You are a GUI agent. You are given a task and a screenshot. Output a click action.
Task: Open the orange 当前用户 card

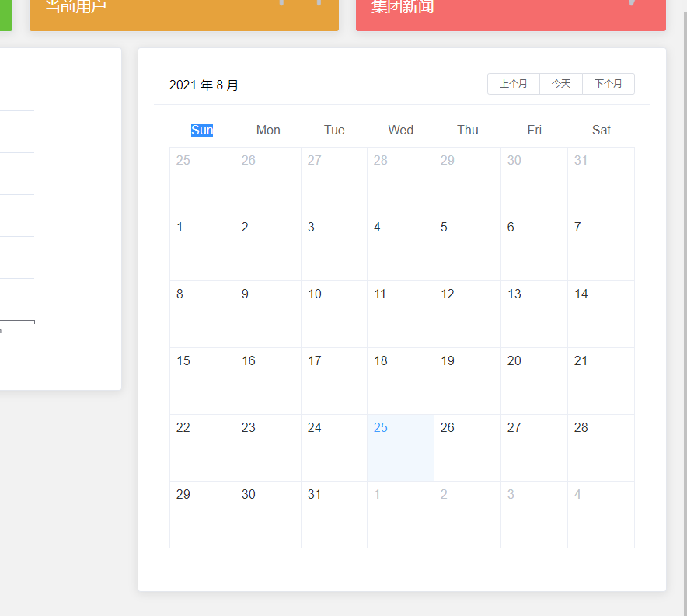184,15
